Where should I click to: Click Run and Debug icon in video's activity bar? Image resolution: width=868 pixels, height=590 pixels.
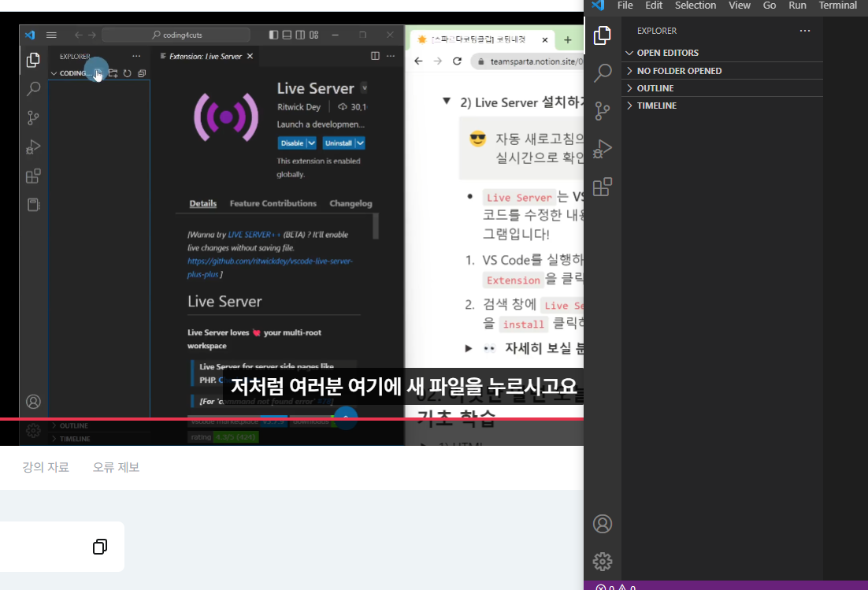coord(33,147)
